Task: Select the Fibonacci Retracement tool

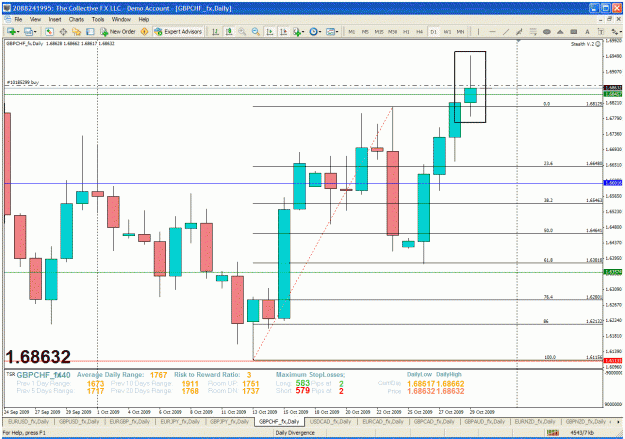Action: click(533, 31)
